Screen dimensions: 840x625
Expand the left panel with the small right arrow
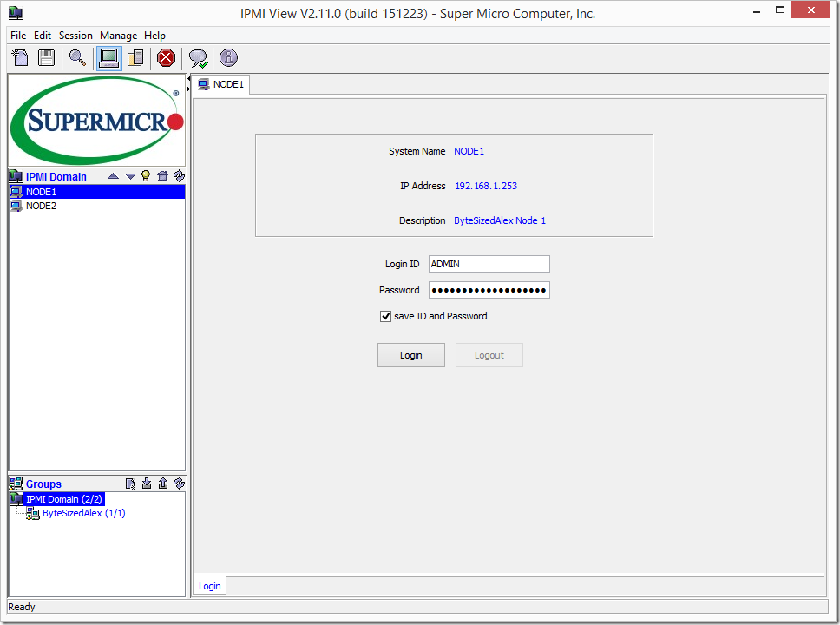coord(188,89)
